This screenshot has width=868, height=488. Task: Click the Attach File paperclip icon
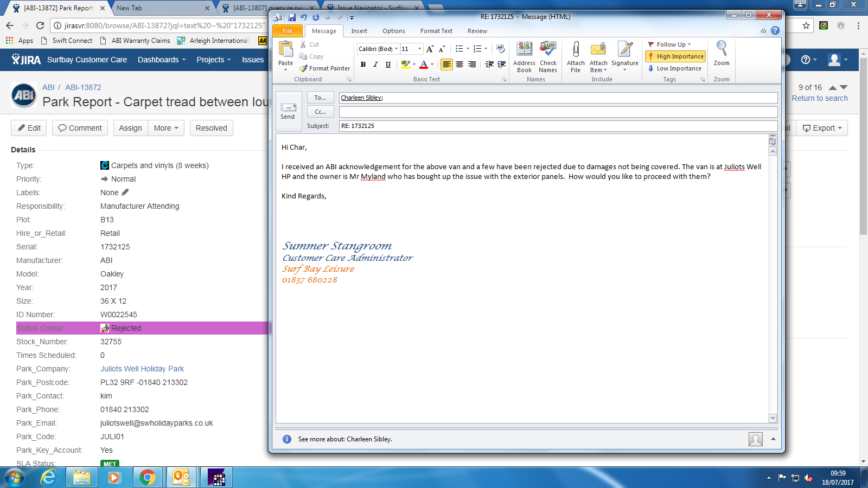pos(576,50)
